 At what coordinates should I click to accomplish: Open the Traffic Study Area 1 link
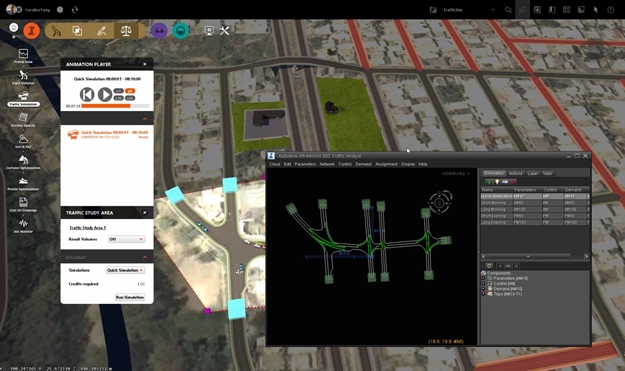click(x=88, y=228)
